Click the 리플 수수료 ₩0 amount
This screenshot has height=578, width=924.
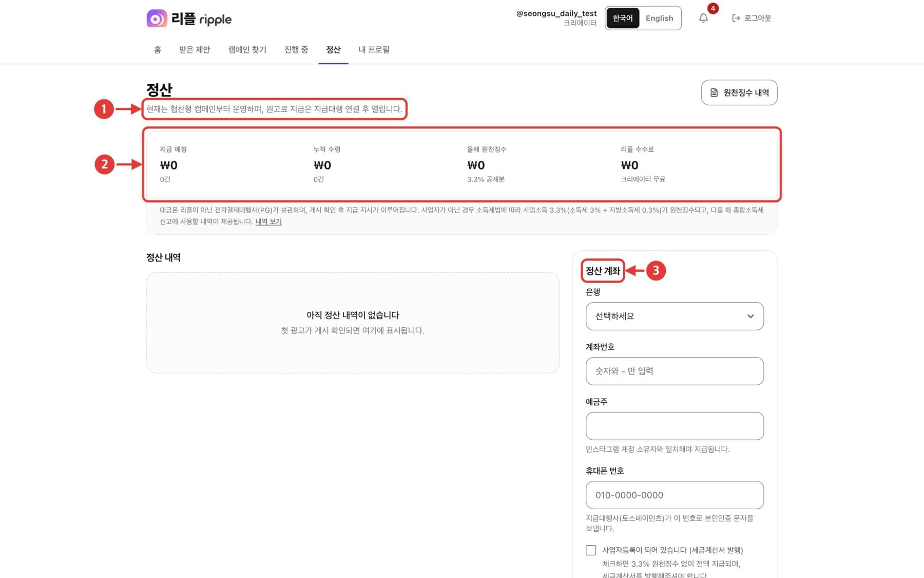pyautogui.click(x=629, y=165)
